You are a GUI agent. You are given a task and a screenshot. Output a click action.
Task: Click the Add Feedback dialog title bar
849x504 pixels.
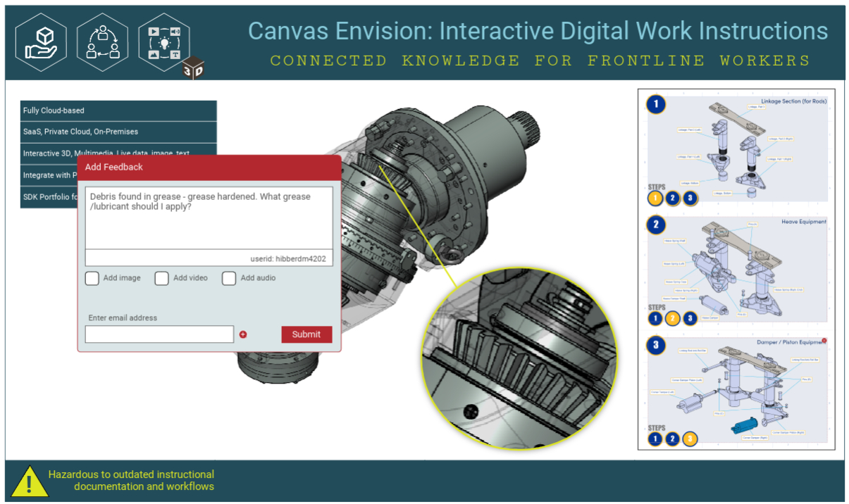(209, 168)
